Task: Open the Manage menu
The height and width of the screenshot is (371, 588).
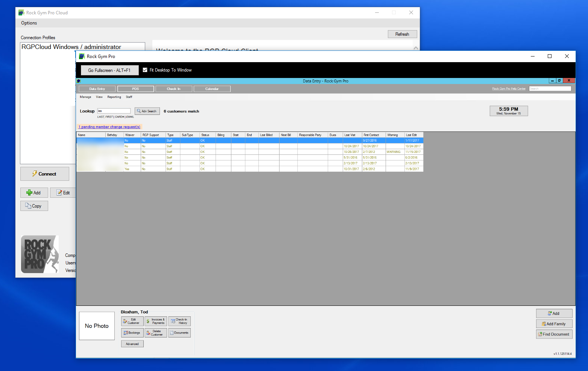Action: click(85, 97)
